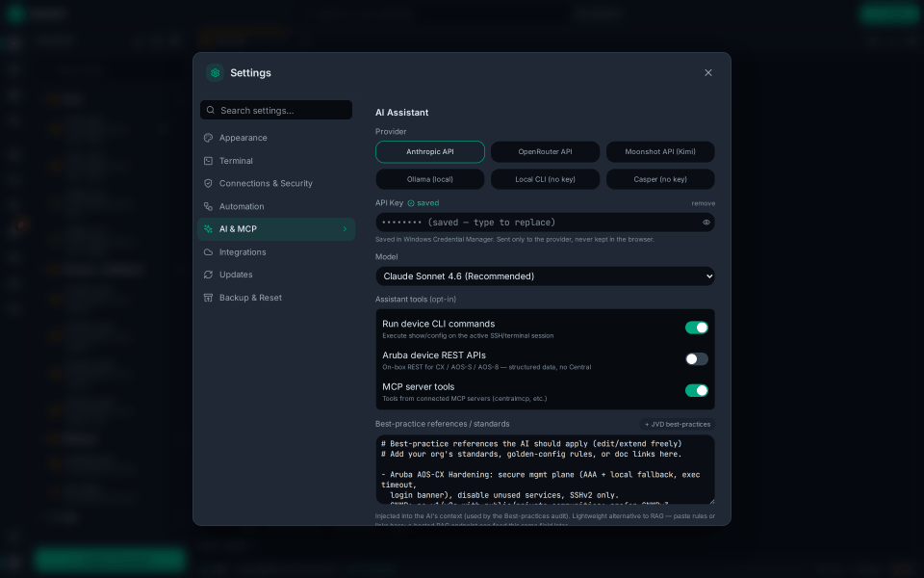Image resolution: width=924 pixels, height=578 pixels.
Task: Click the sparkle icon beside AI & MCP
Action: pos(208,229)
